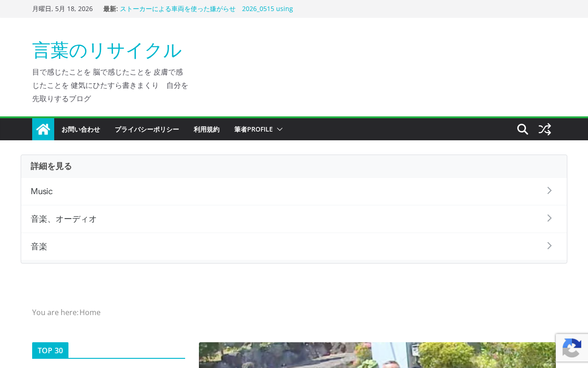Open the search magnifier icon

(523, 129)
